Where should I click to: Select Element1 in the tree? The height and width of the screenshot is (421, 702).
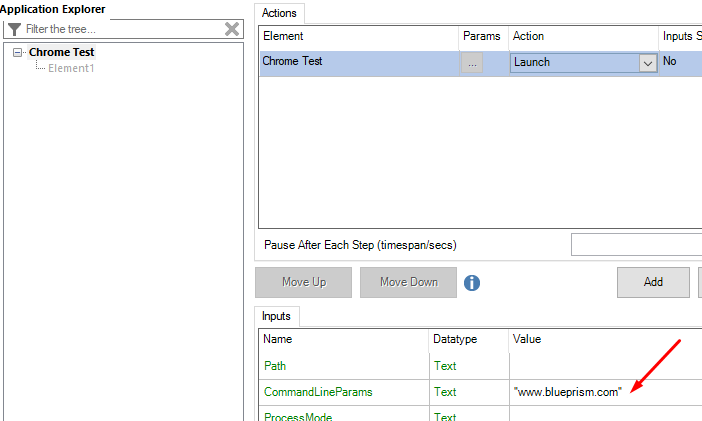(x=71, y=68)
